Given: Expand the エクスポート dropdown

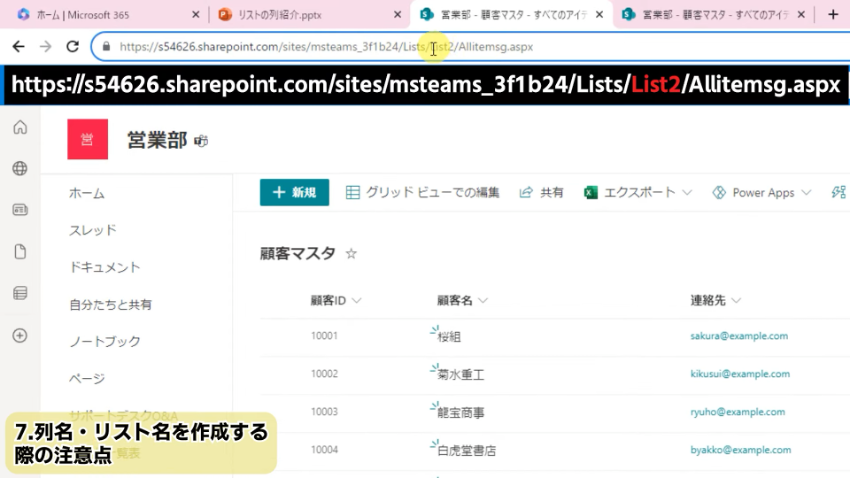Looking at the screenshot, I should tap(687, 193).
